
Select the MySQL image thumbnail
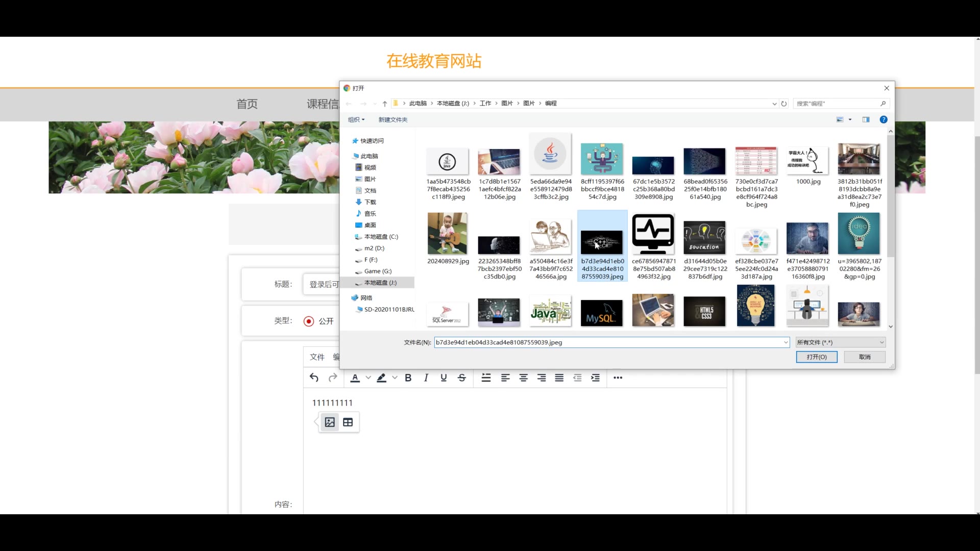click(x=601, y=313)
